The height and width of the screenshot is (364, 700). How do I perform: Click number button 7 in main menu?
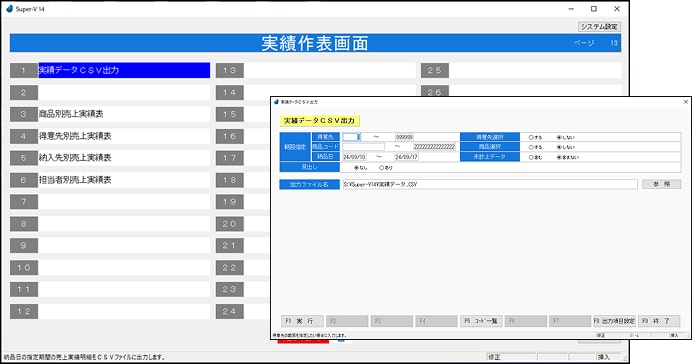24,201
